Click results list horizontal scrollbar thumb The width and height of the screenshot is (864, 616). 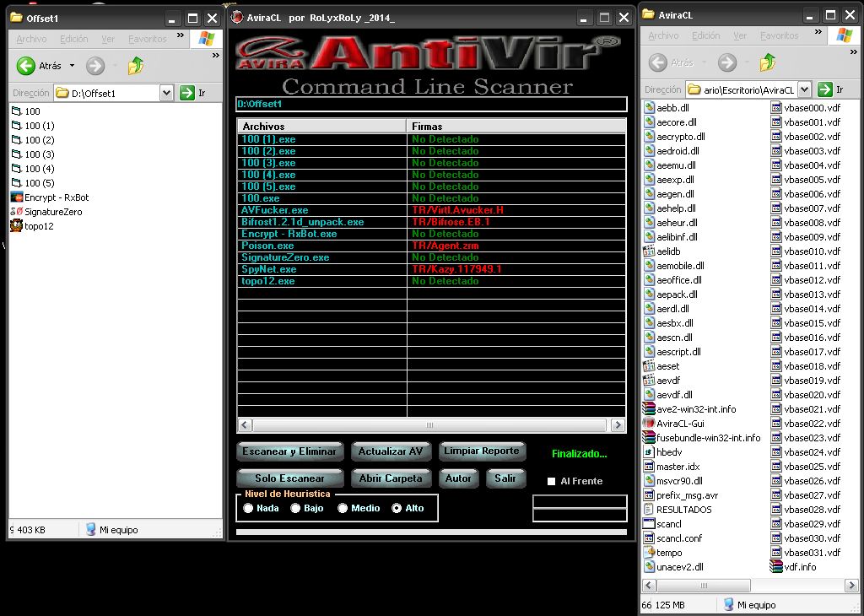click(x=429, y=424)
